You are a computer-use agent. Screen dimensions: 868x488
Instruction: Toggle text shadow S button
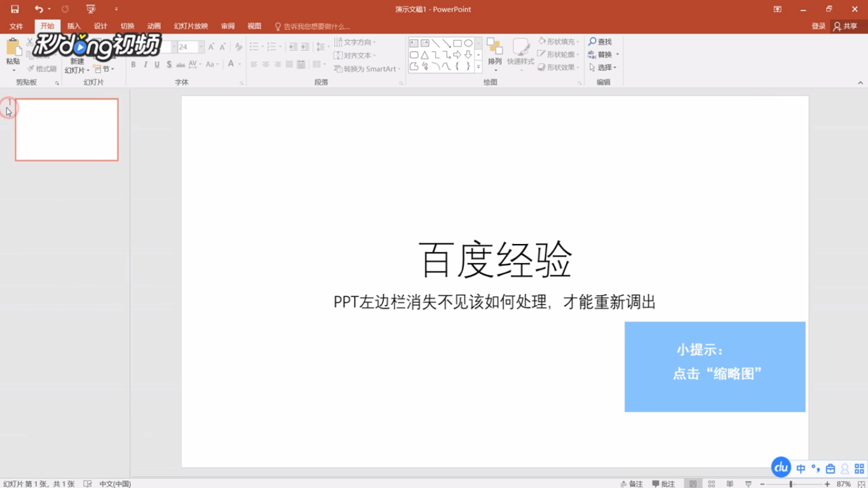click(169, 64)
